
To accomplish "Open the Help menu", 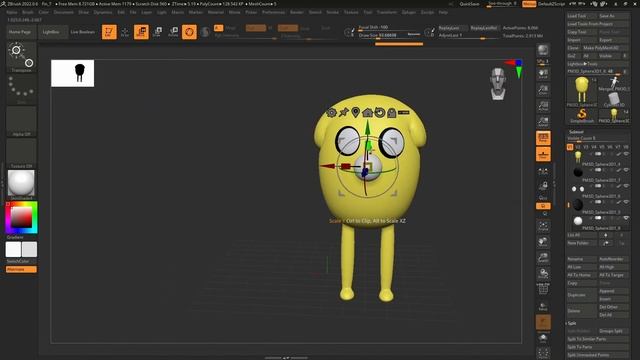I will (x=443, y=12).
